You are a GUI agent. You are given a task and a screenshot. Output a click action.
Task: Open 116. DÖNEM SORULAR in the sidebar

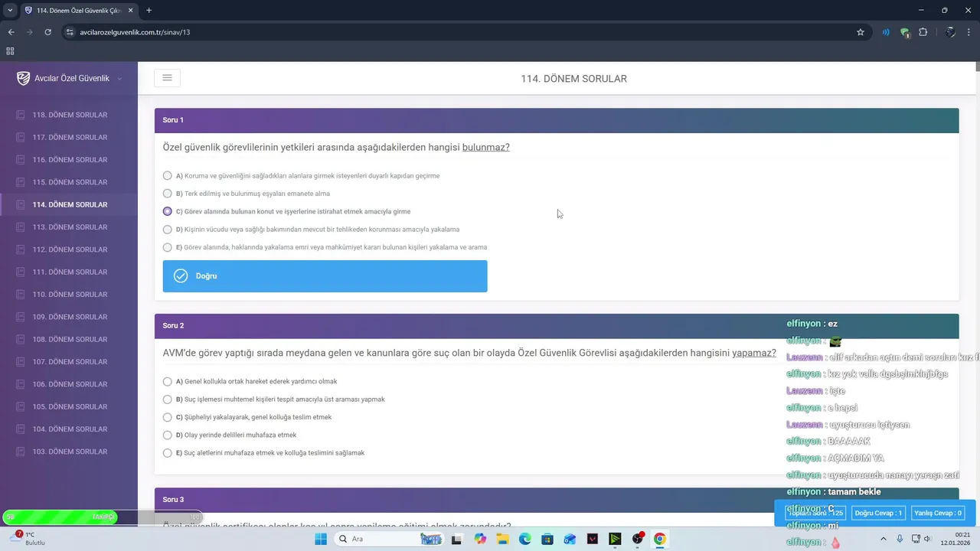click(x=70, y=160)
